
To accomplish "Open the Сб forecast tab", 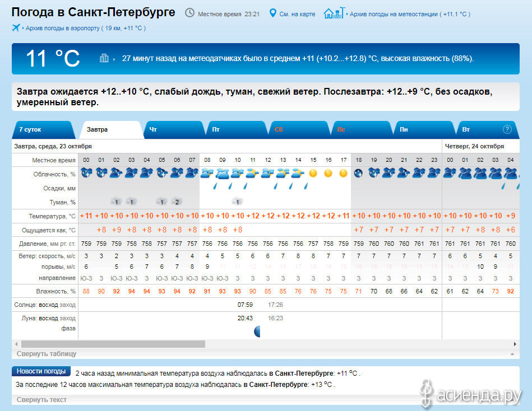I will [299, 130].
